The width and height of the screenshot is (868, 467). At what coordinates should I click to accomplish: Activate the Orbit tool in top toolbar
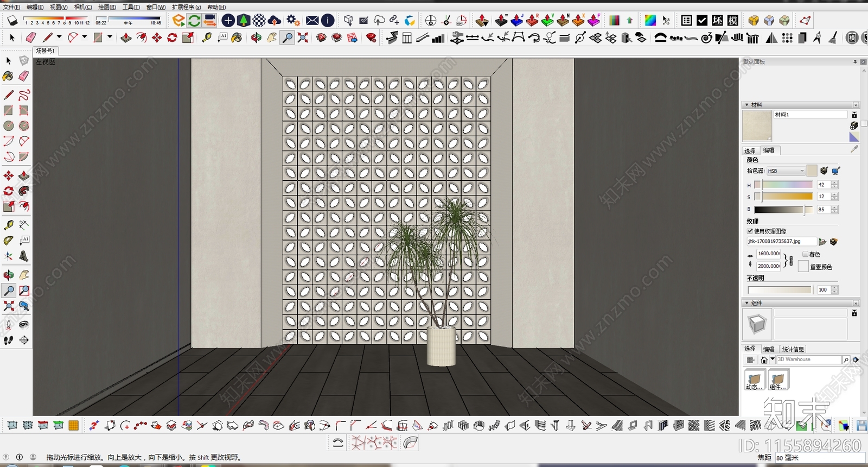click(x=256, y=37)
